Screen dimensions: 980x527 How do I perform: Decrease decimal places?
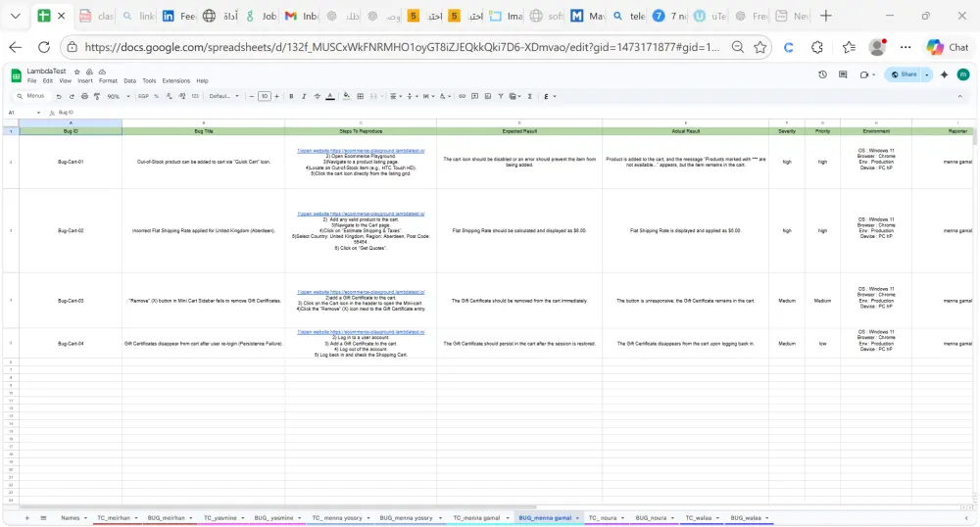point(169,97)
